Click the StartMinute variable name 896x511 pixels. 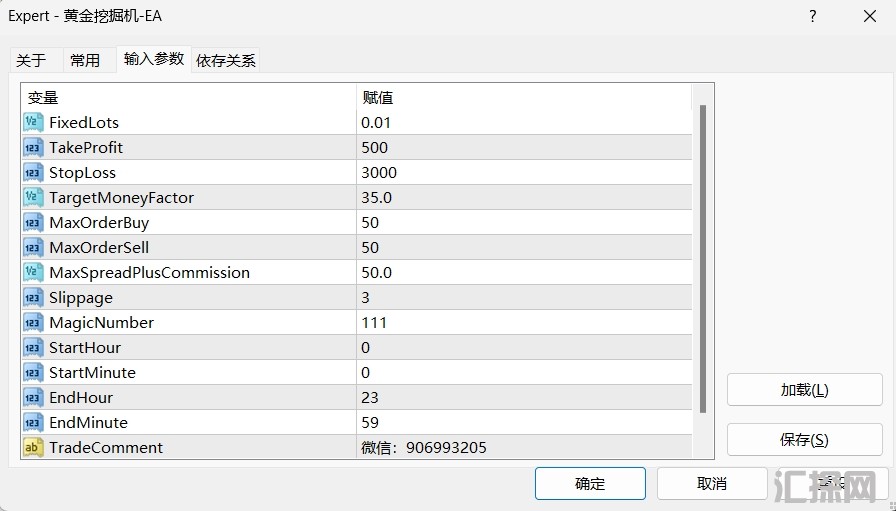coord(93,373)
